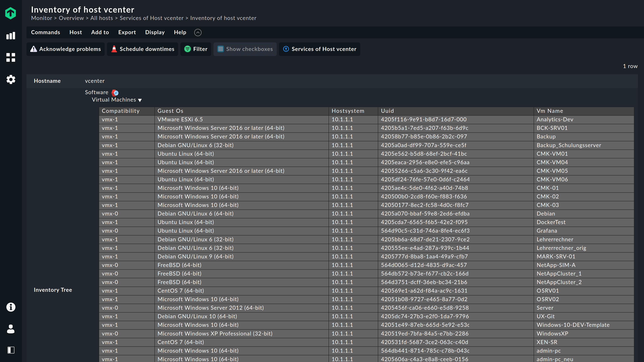Open the Add to menu

pyautogui.click(x=100, y=32)
